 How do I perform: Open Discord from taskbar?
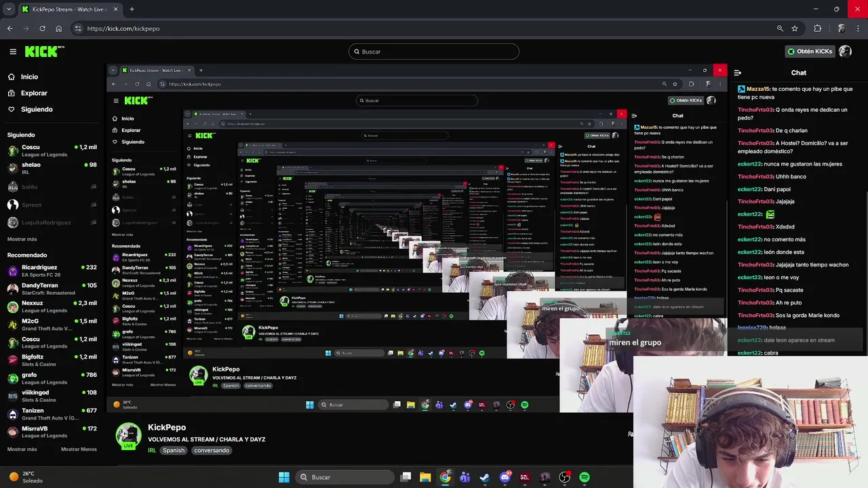(x=505, y=477)
